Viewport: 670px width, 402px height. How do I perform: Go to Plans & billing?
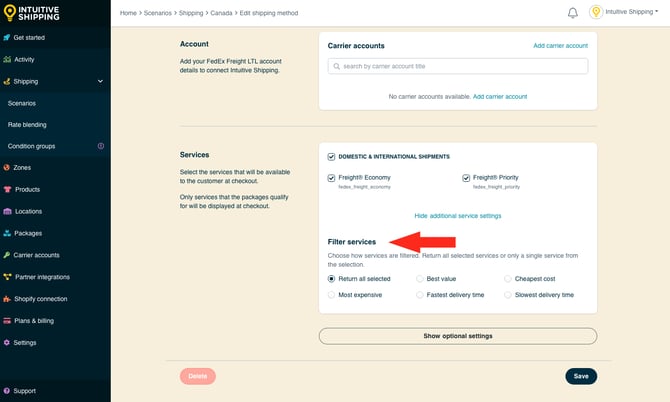coord(34,320)
